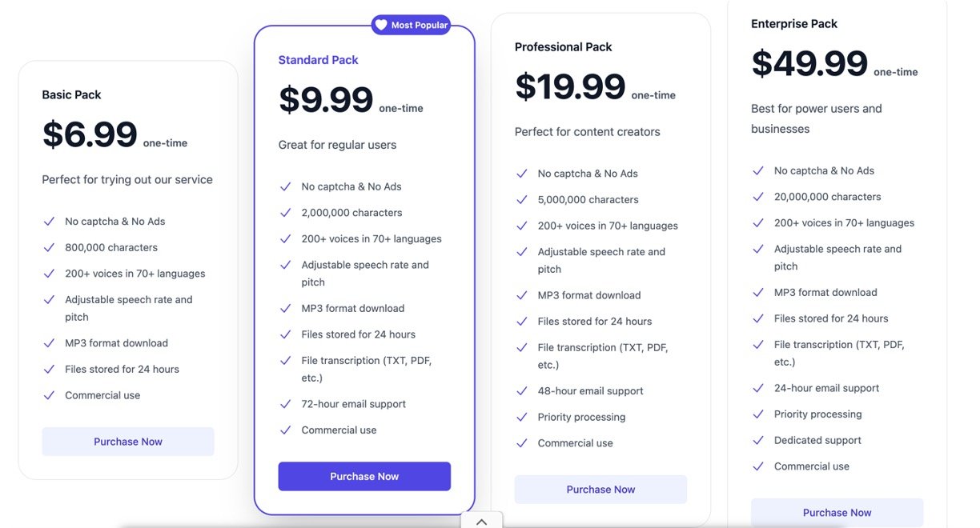Click checkmark next to 20,000,000 characters
The image size is (980, 528).
click(757, 197)
